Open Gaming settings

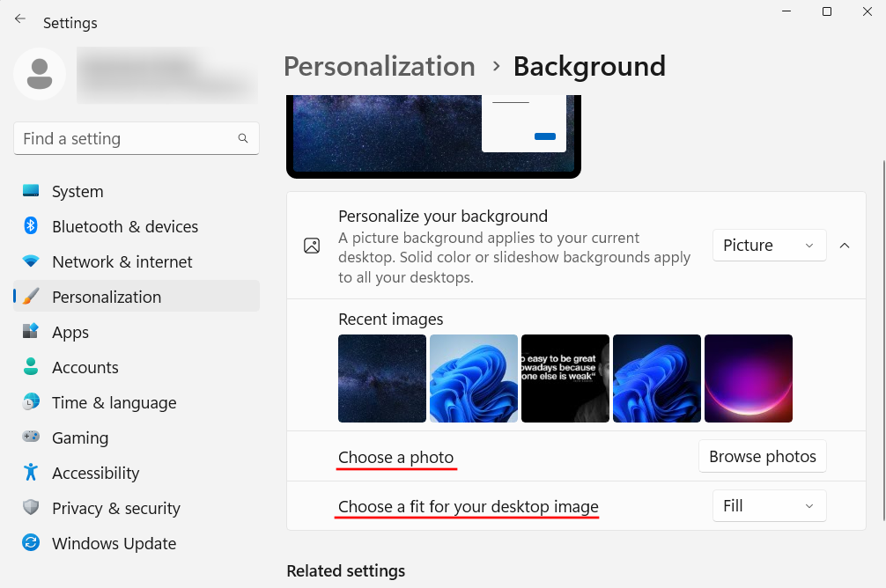tap(80, 437)
